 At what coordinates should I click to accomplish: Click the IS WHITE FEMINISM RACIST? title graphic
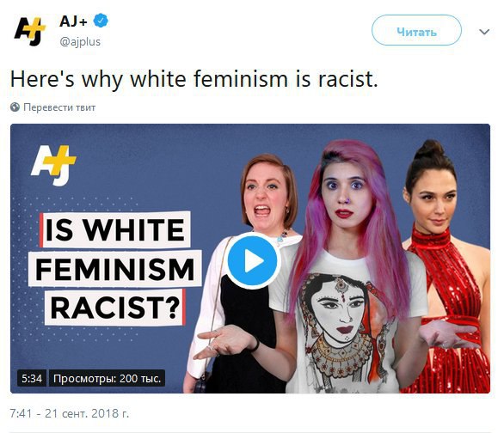pos(115,268)
